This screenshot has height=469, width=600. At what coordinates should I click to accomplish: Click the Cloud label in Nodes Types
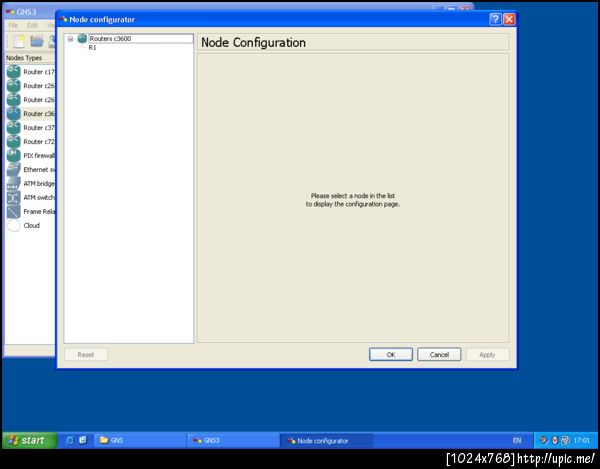point(31,225)
